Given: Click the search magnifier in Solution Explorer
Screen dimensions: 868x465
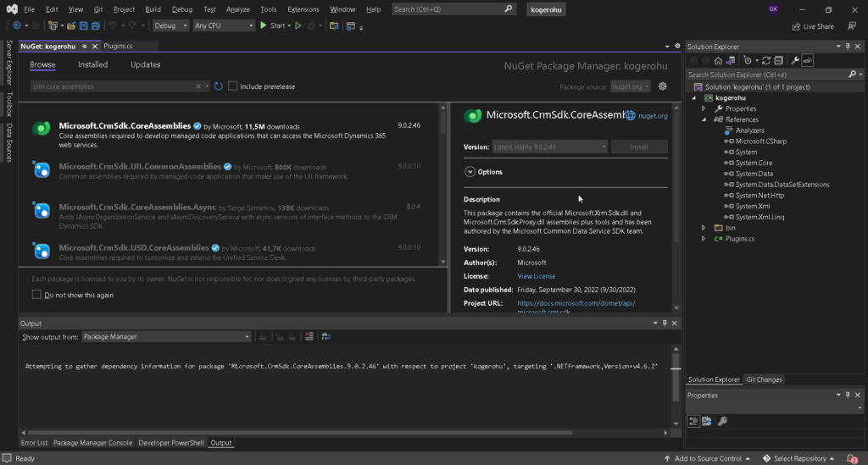Looking at the screenshot, I should point(853,75).
